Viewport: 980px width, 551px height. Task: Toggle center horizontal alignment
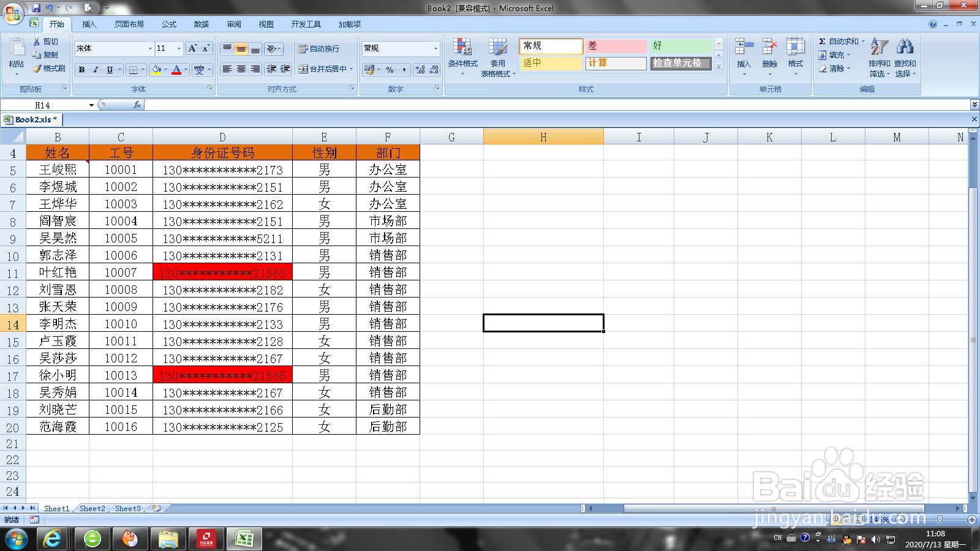(241, 69)
